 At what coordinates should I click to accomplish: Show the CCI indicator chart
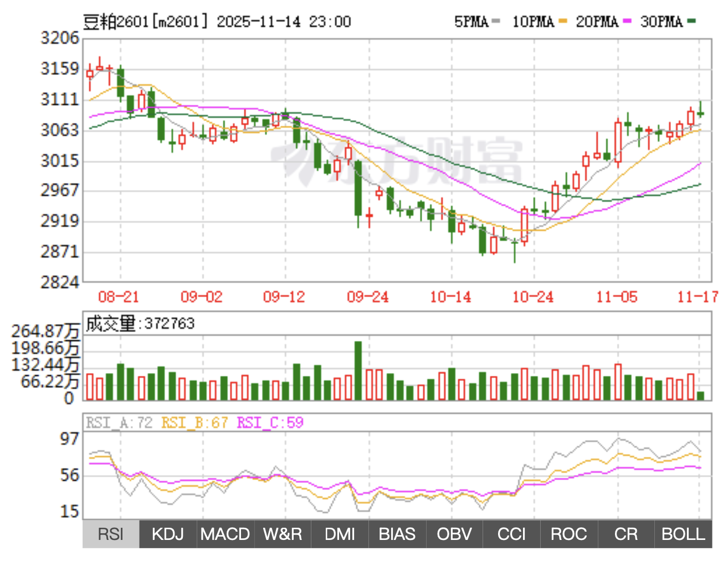click(511, 534)
